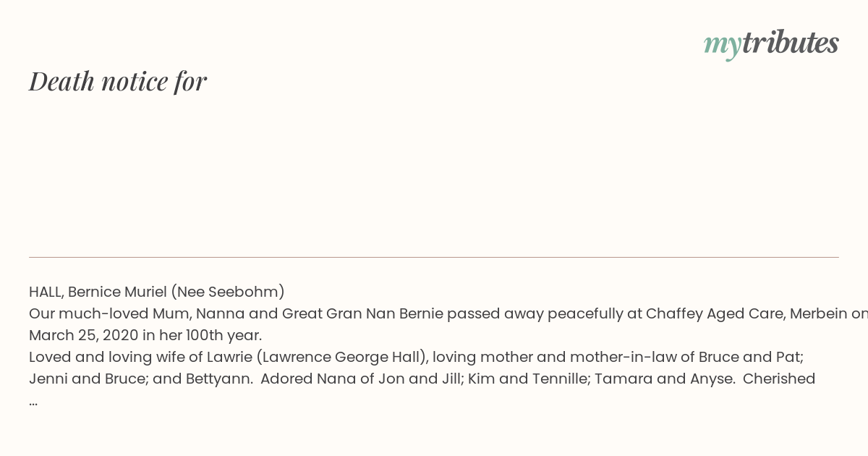This screenshot has height=456, width=868.
Task: Select the "HALL, Bernice Muriel" name line
Action: [x=98, y=292]
